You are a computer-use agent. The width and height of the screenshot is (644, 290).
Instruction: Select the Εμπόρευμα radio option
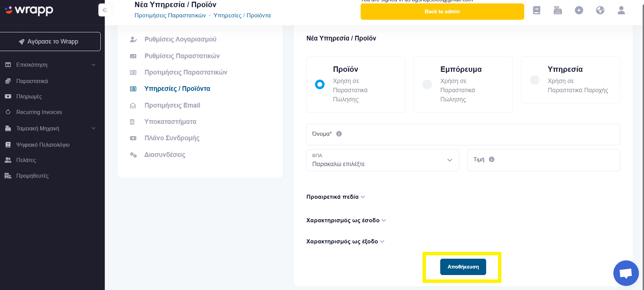click(427, 84)
